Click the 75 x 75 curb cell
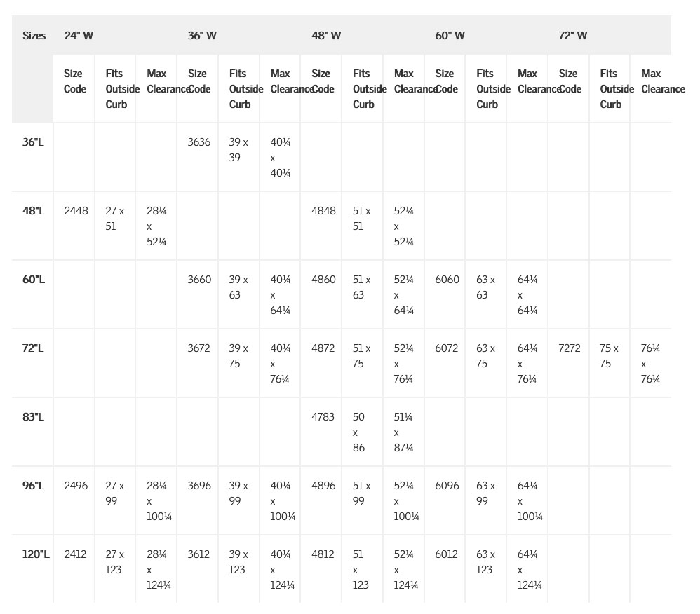Viewport: 700px width, 614px height. [609, 356]
